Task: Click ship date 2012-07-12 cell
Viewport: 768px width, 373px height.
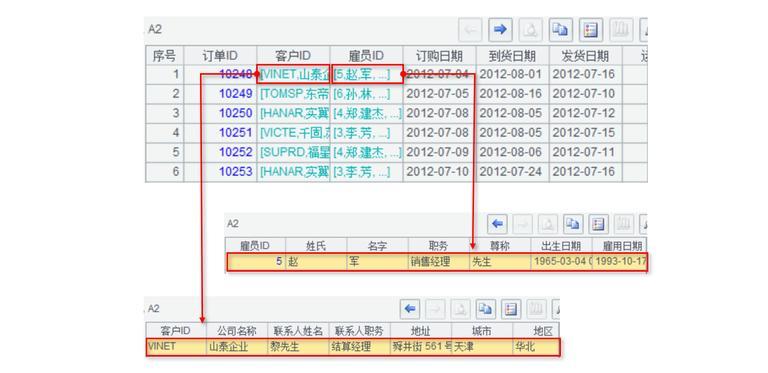Action: click(585, 114)
